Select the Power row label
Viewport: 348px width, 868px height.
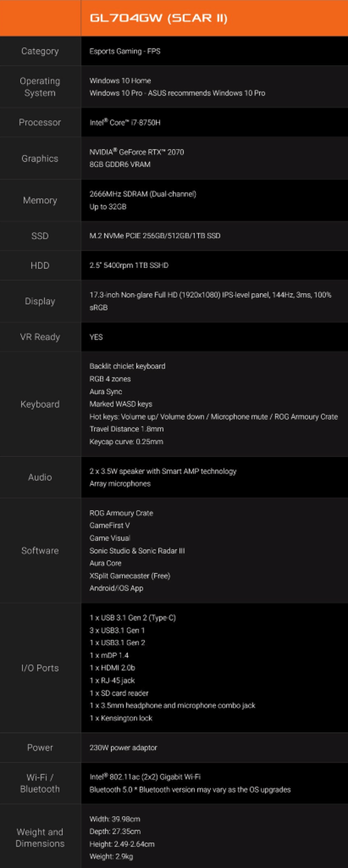pyautogui.click(x=40, y=748)
